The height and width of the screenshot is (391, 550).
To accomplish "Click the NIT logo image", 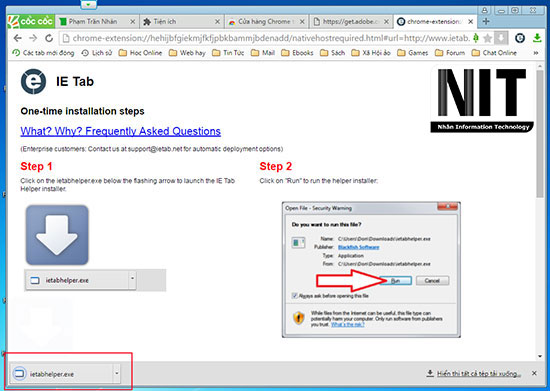I will [x=482, y=100].
